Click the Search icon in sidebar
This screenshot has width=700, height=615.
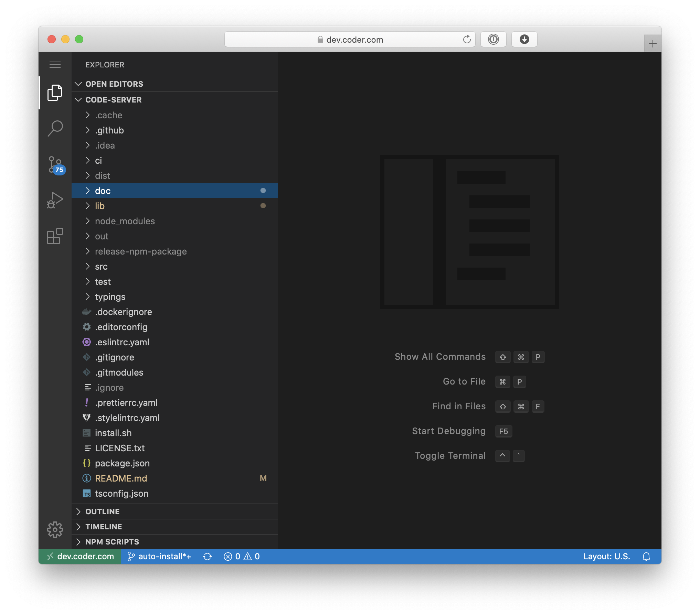(x=54, y=127)
